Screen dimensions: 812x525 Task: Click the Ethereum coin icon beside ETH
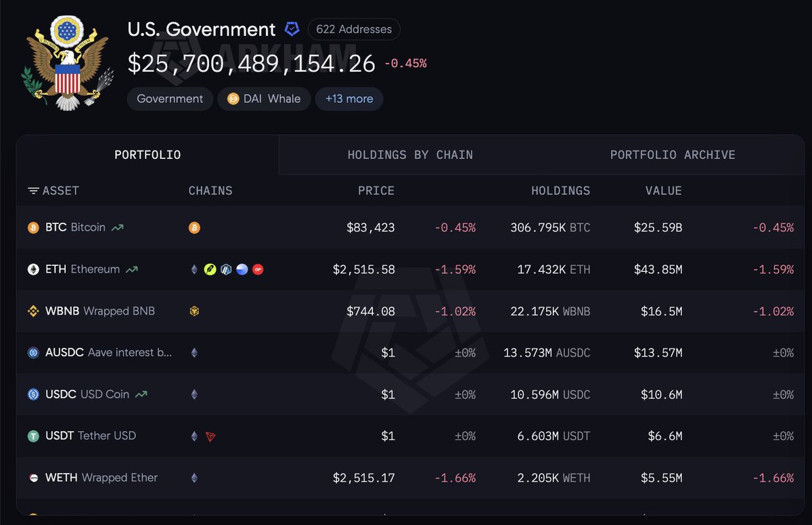pyautogui.click(x=33, y=269)
